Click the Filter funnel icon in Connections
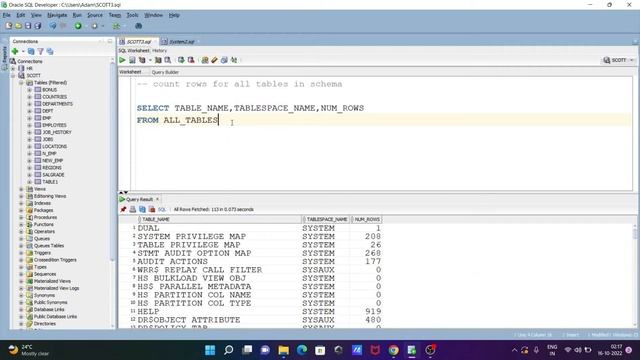This screenshot has height=360, width=640. tap(40, 51)
